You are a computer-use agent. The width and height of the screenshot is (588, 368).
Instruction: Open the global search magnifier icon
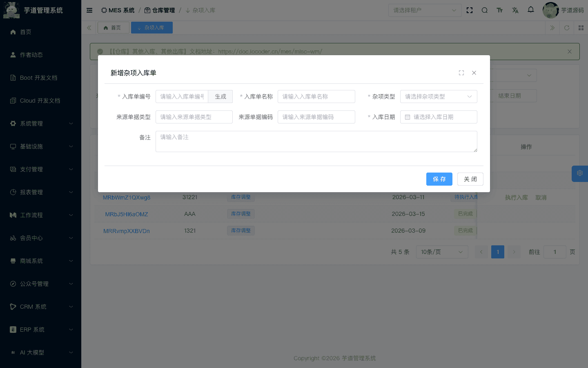click(484, 10)
